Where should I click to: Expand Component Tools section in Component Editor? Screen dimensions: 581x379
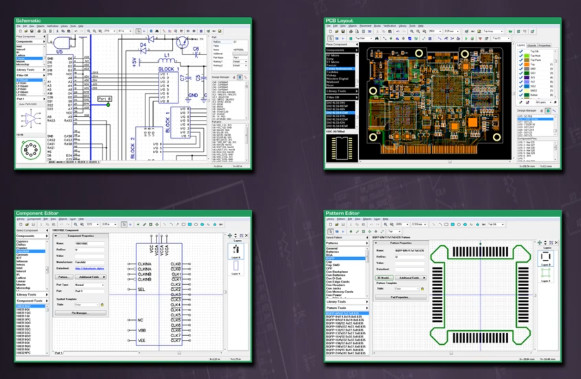point(31,301)
